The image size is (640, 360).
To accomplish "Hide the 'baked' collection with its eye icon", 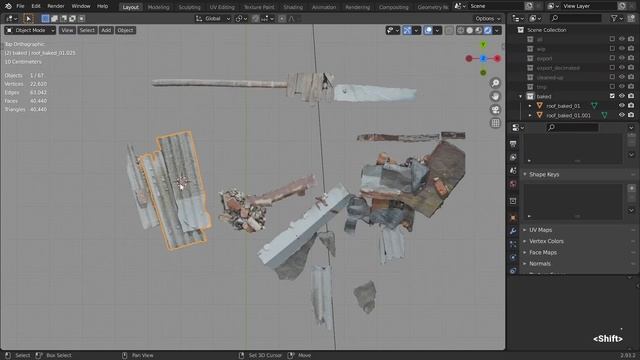I will (x=622, y=96).
